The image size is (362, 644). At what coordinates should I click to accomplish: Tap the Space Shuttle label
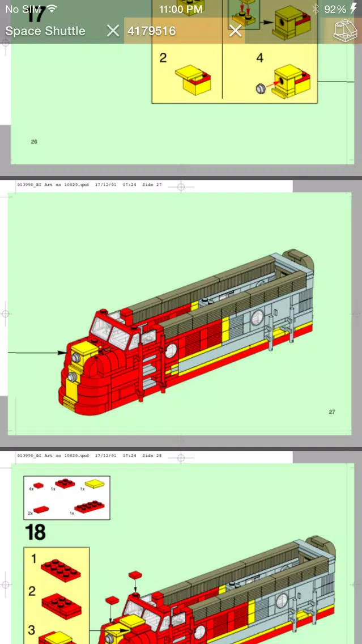click(45, 31)
